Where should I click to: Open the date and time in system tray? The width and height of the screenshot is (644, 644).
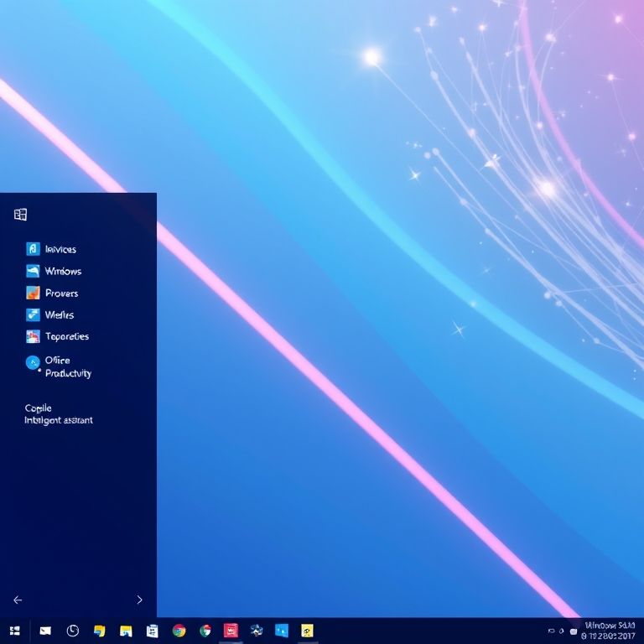[609, 631]
